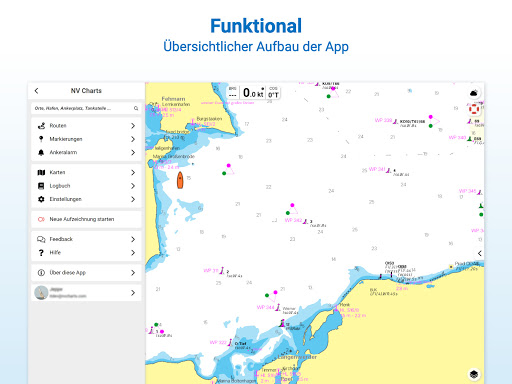Click the Einstellungen gear icon
The height and width of the screenshot is (384, 512).
41,199
